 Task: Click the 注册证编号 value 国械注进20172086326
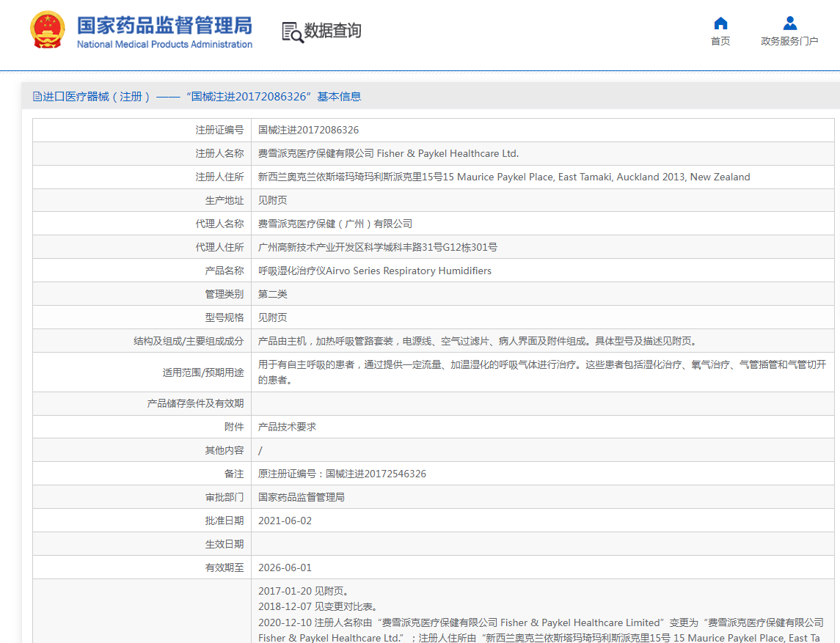pyautogui.click(x=308, y=130)
